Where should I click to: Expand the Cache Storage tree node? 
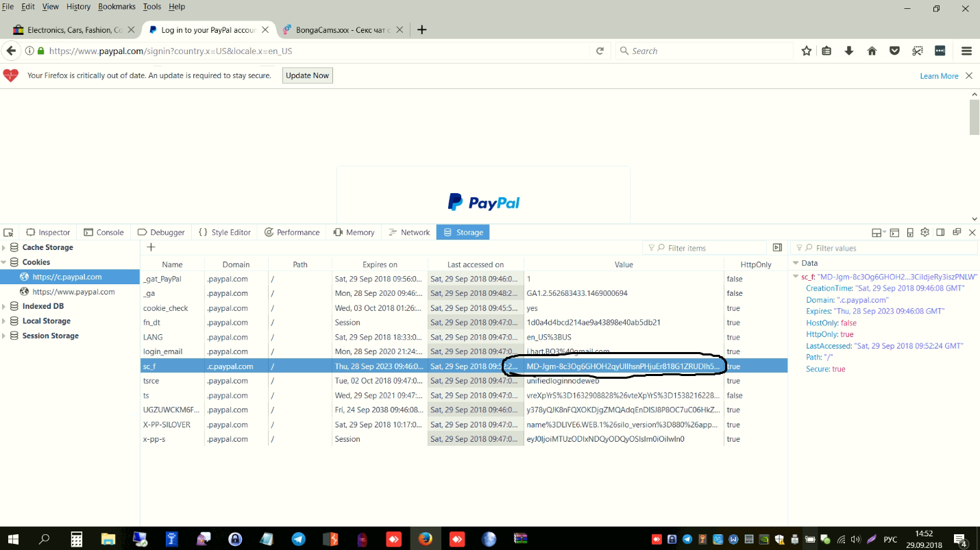point(4,247)
